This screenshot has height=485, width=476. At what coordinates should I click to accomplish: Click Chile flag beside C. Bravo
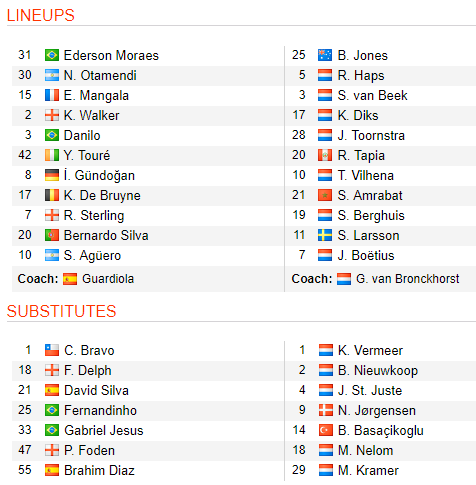coord(52,350)
